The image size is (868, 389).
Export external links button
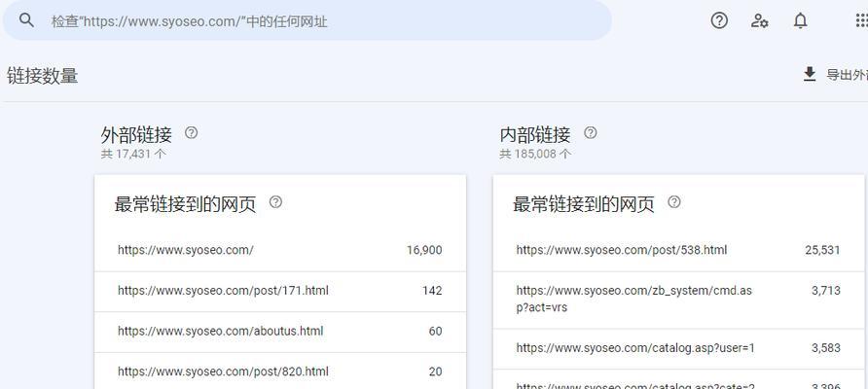[835, 74]
